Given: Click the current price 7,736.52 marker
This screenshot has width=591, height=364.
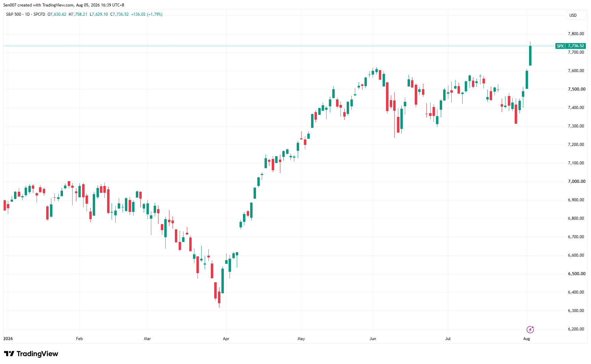Looking at the screenshot, I should pos(576,46).
